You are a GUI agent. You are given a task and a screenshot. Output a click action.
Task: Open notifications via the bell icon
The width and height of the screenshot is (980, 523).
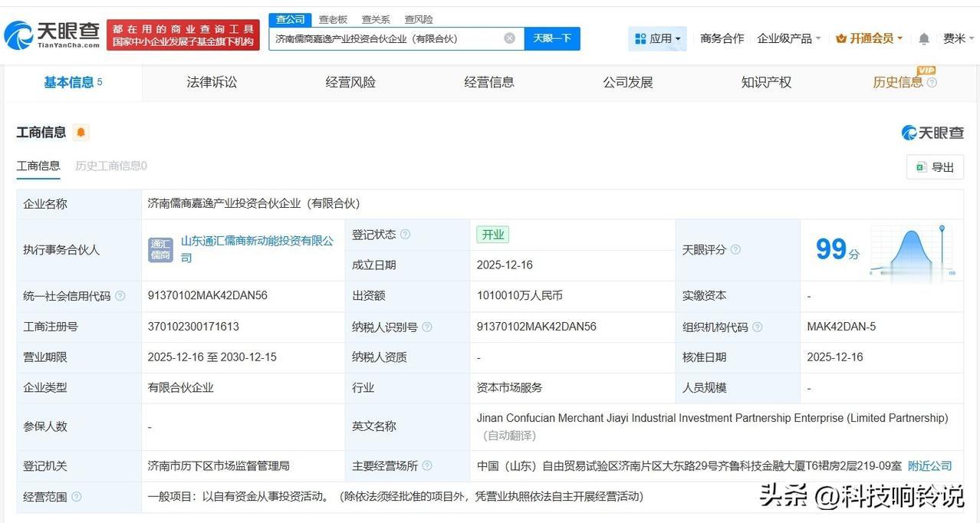point(923,38)
